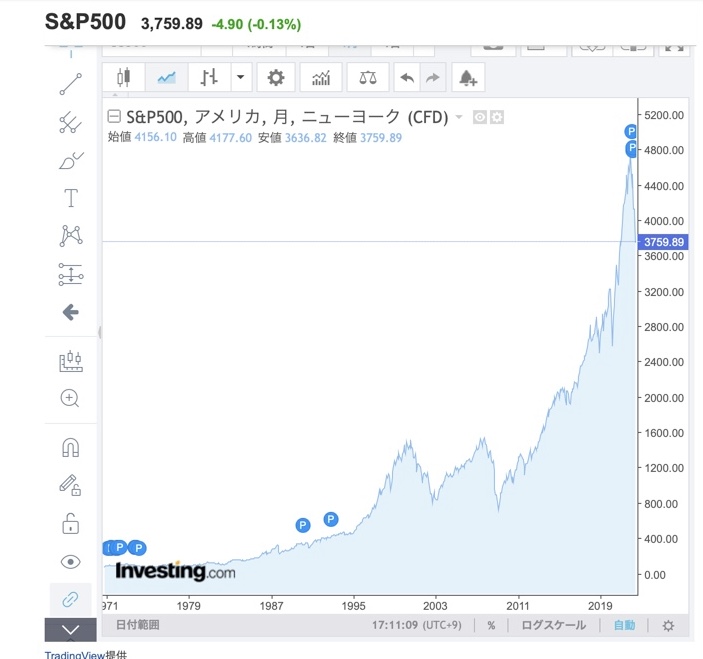The height and width of the screenshot is (659, 703).
Task: Open the indicators menu icon
Action: coord(321,78)
